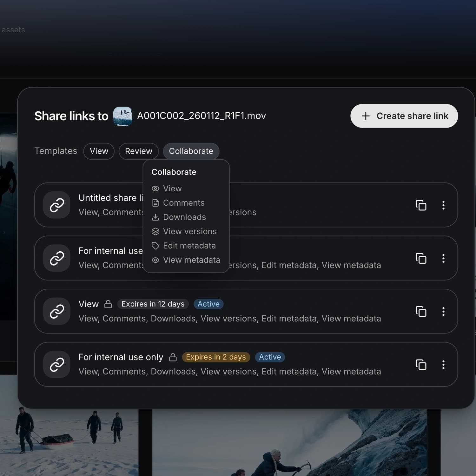
Task: Click the Edit metadata tag icon
Action: tap(155, 246)
